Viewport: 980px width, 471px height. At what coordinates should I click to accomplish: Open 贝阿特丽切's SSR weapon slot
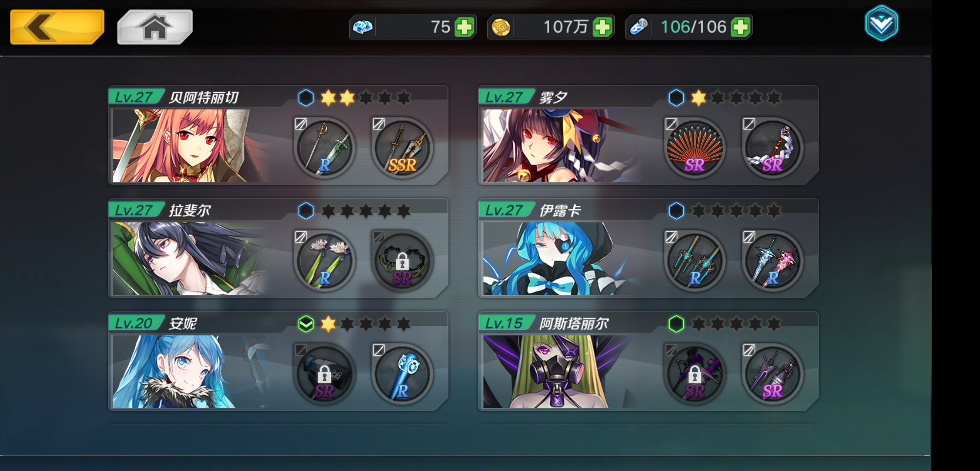[x=402, y=148]
